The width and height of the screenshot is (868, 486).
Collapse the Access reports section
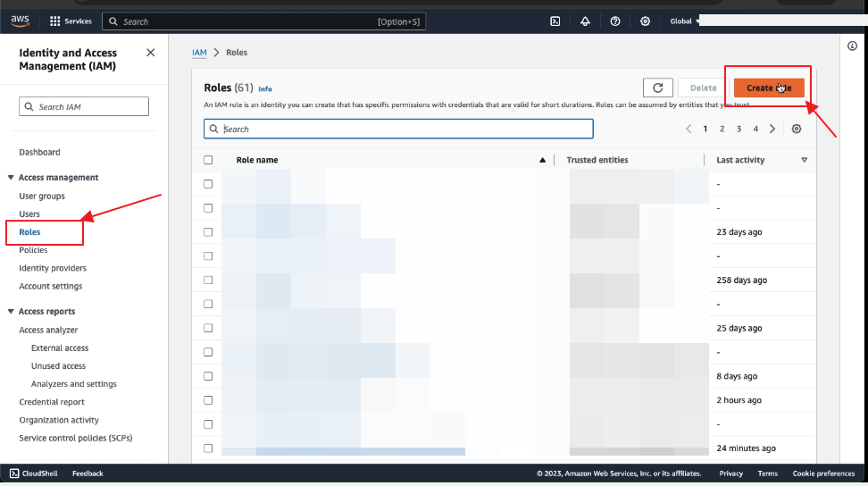(x=11, y=312)
